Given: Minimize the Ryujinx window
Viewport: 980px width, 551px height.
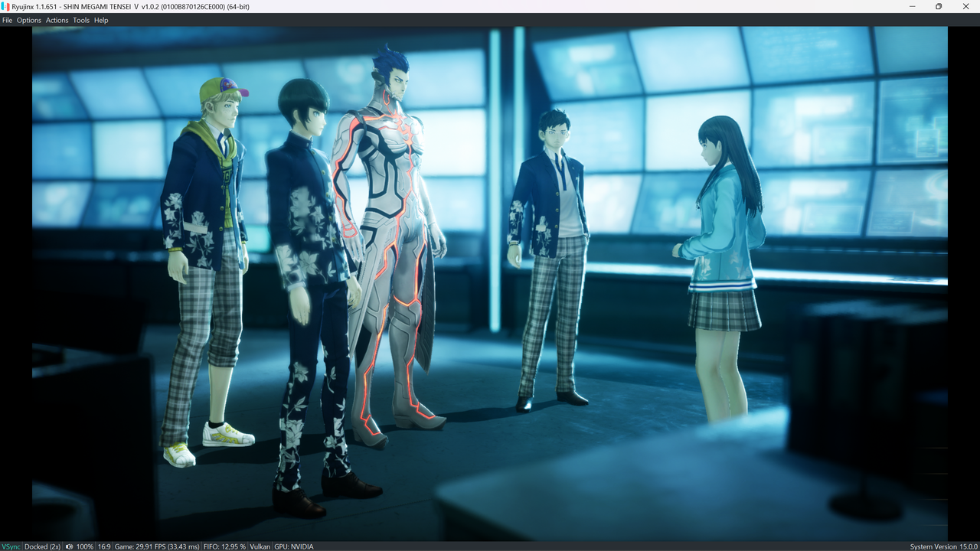Looking at the screenshot, I should 912,6.
